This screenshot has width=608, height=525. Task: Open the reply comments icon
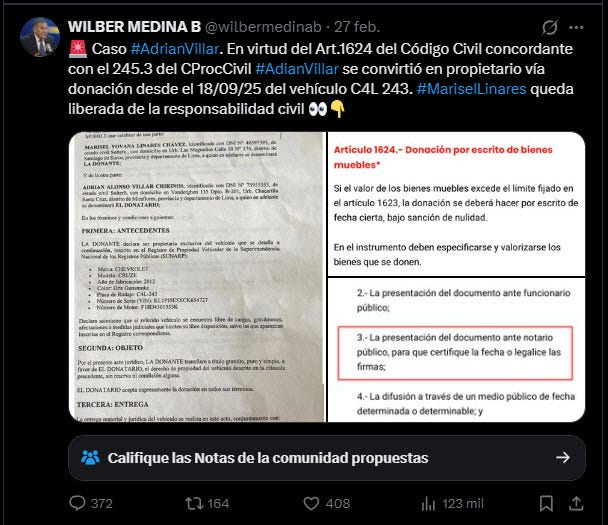(x=77, y=503)
